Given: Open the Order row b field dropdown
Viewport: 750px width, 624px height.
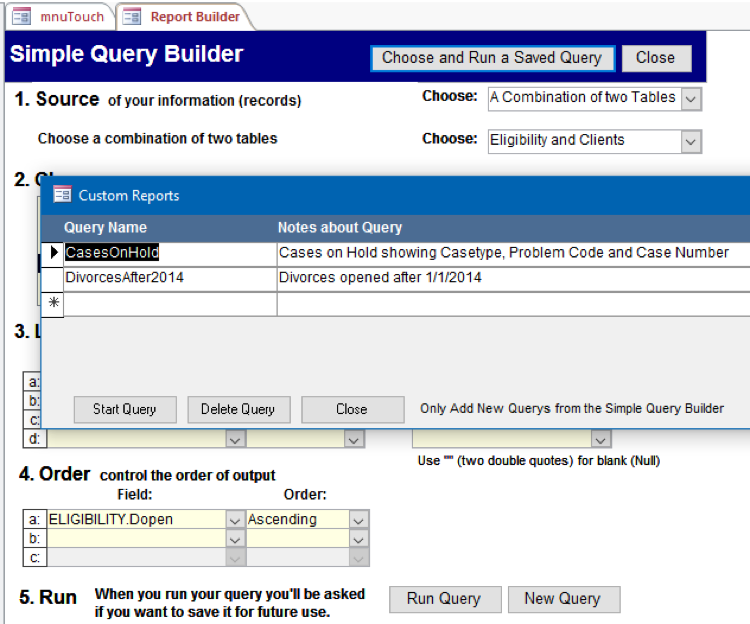Looking at the screenshot, I should (x=235, y=539).
